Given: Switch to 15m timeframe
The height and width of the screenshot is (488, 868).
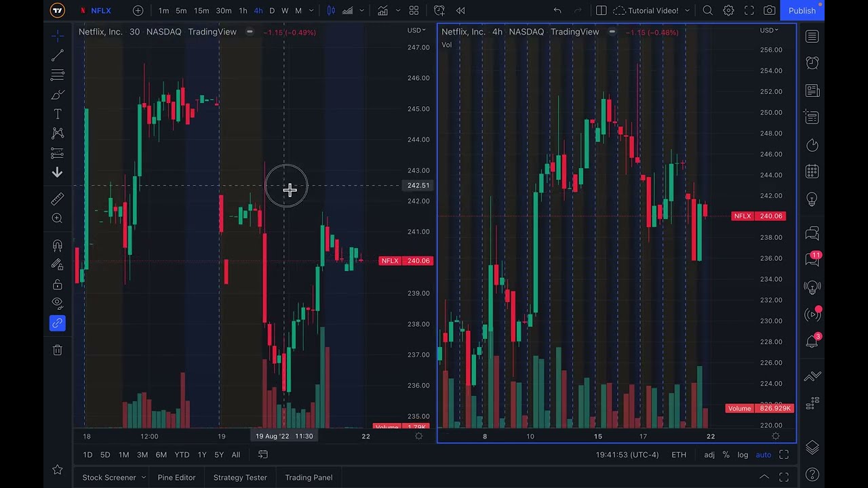Looking at the screenshot, I should click(x=201, y=10).
